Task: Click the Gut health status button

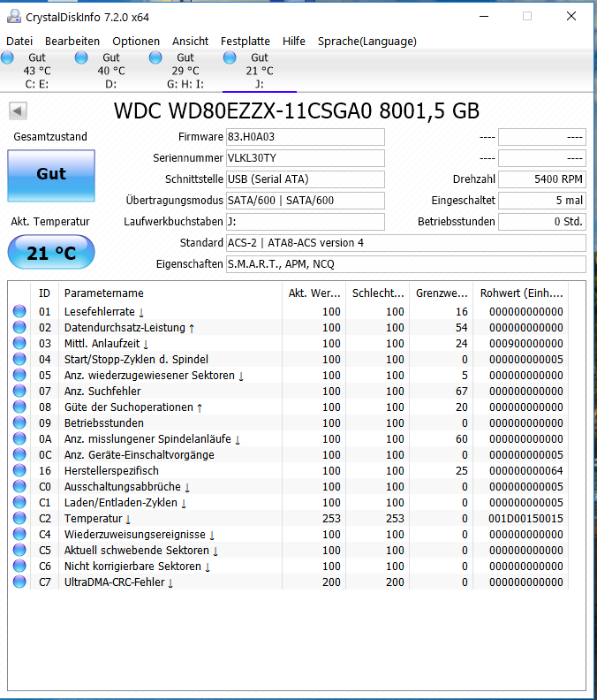Action: coord(51,176)
